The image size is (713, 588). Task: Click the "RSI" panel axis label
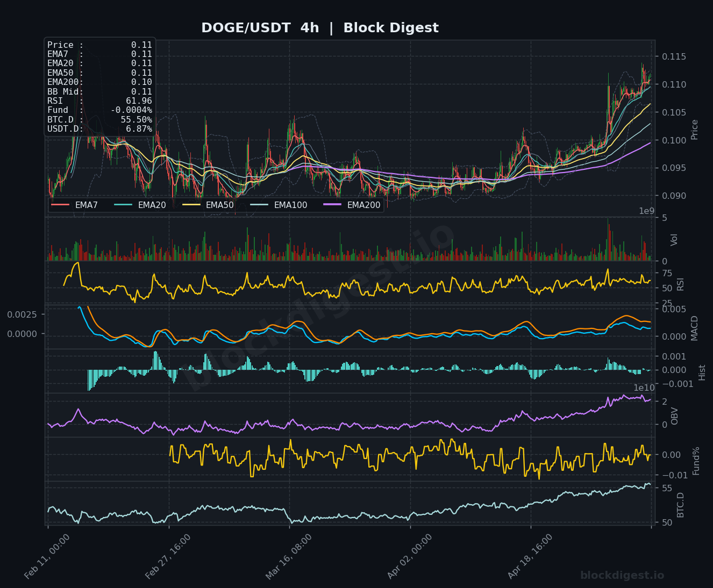pyautogui.click(x=680, y=284)
